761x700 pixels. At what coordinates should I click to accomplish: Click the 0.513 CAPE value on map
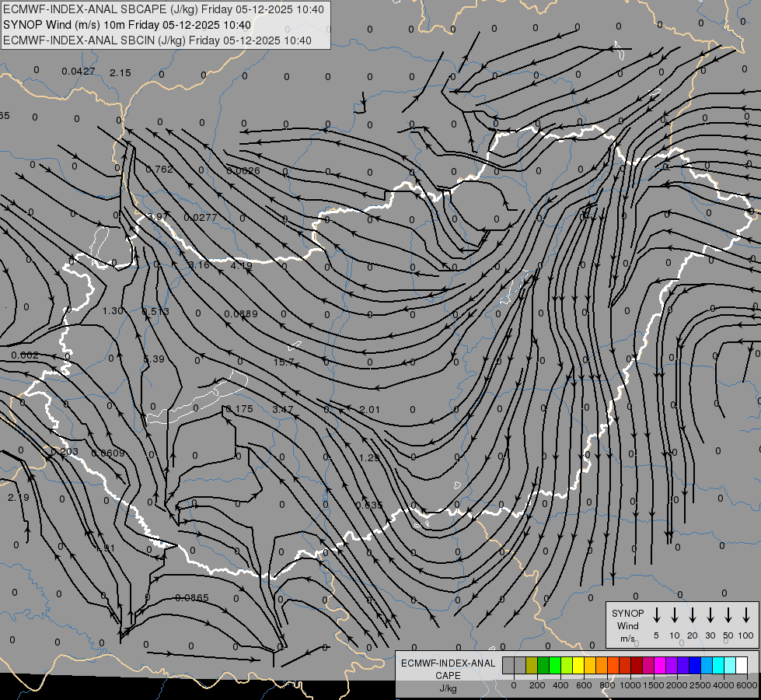point(155,311)
